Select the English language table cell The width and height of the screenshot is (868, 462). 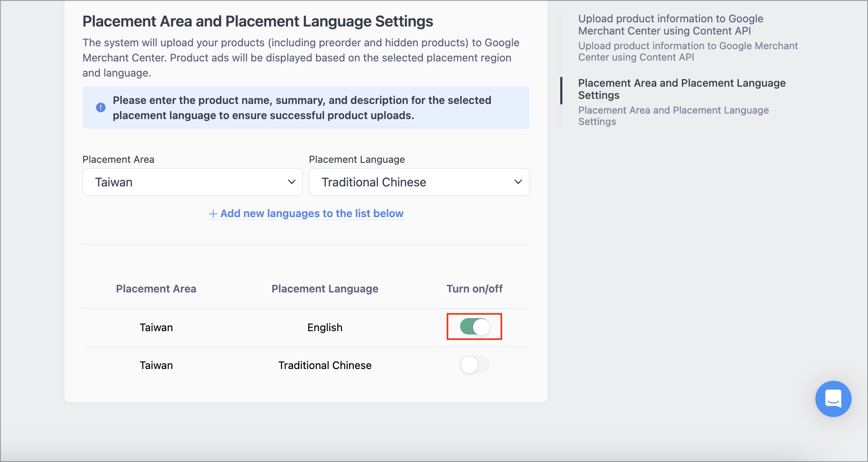[x=325, y=327]
